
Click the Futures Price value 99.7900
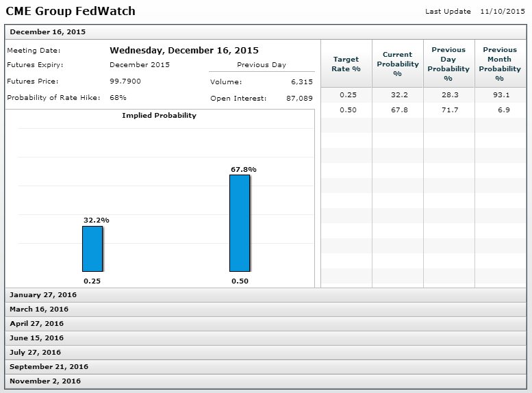tap(125, 81)
